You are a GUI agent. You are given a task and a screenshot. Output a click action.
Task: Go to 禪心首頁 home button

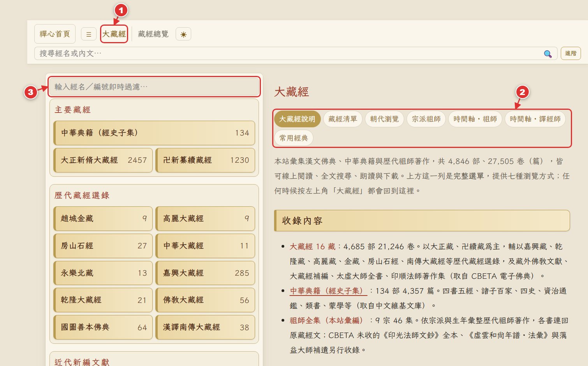pos(55,34)
